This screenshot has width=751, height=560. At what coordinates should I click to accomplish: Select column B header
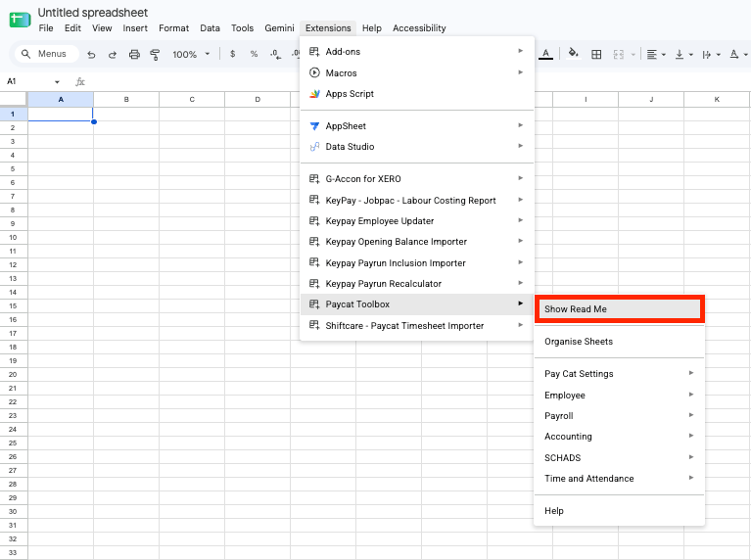tap(126, 100)
